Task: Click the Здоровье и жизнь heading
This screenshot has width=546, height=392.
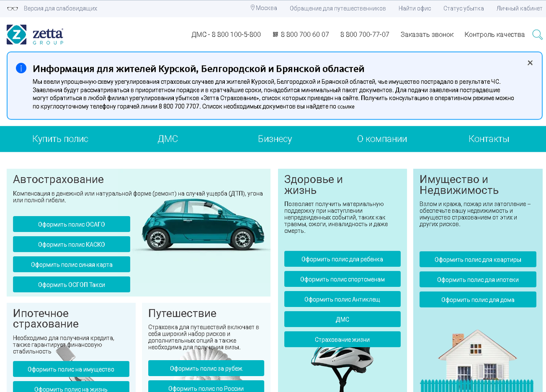Action: pos(313,184)
